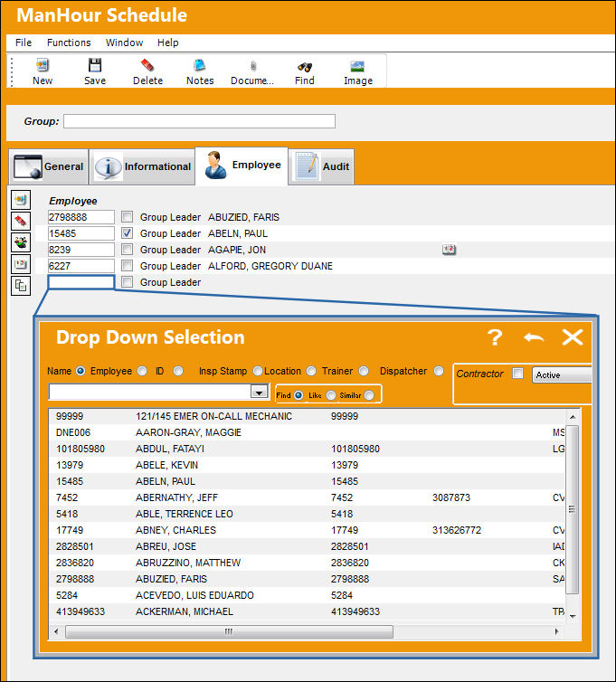Select the Trainer radio button
616x682 pixels.
pos(364,371)
